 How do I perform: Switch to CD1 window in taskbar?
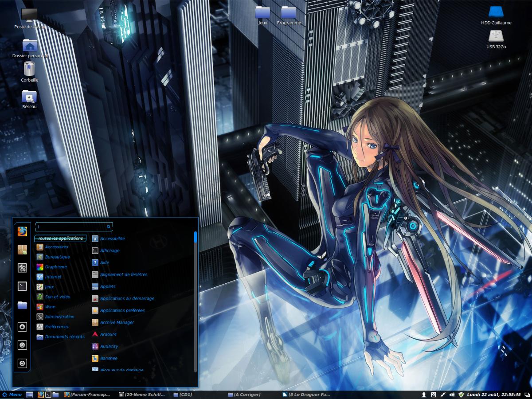coord(183,395)
